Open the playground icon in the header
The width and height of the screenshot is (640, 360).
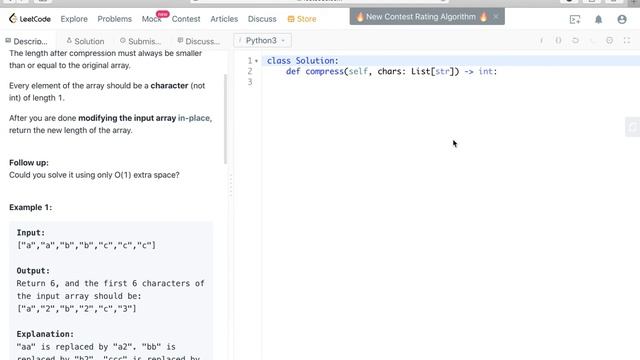click(x=575, y=19)
